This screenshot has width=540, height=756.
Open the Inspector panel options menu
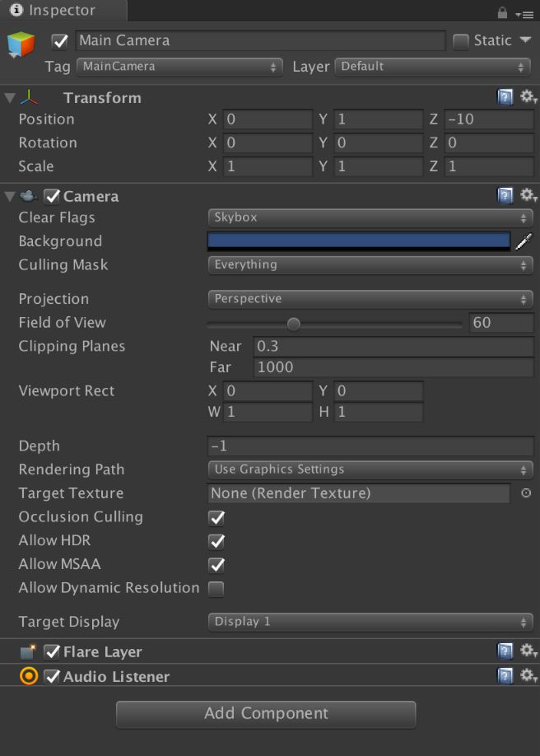[524, 14]
